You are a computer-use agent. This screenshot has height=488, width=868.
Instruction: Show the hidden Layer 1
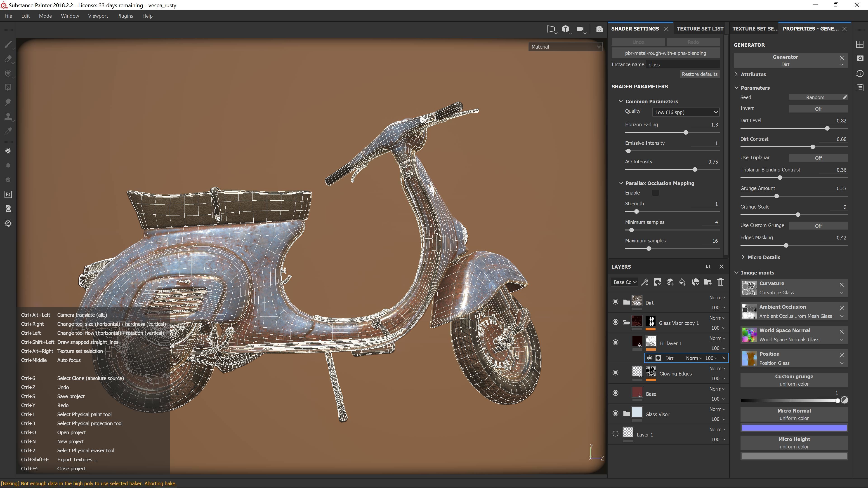(x=615, y=434)
